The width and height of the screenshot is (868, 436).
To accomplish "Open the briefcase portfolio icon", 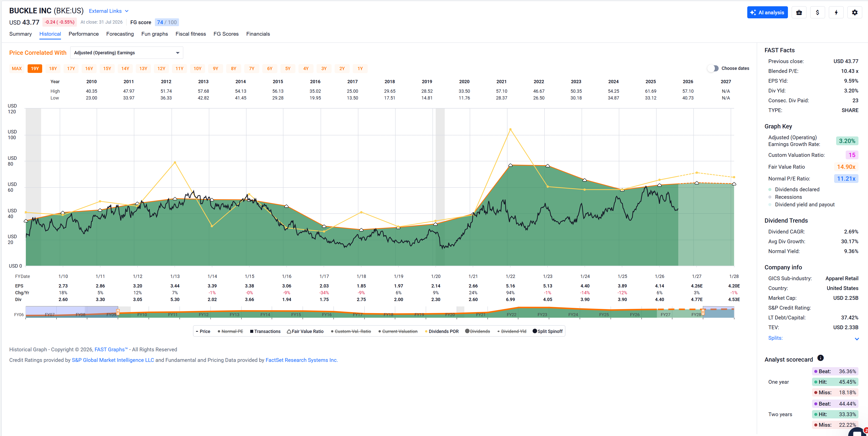I will pyautogui.click(x=799, y=13).
